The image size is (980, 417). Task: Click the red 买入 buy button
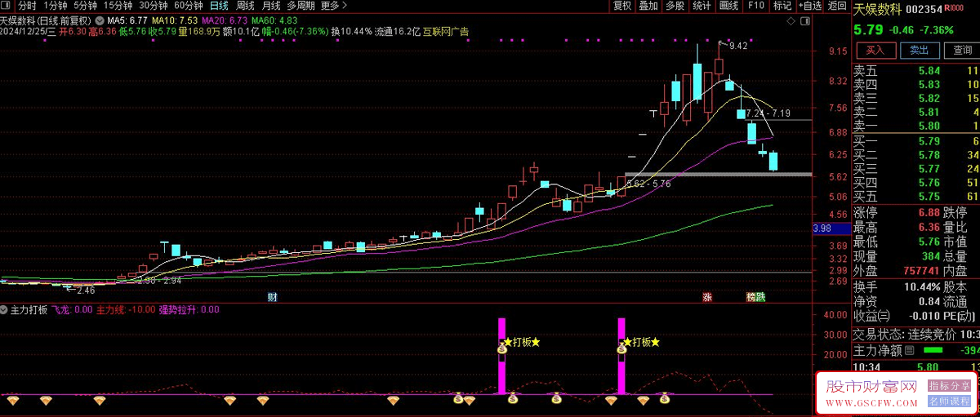tap(875, 50)
